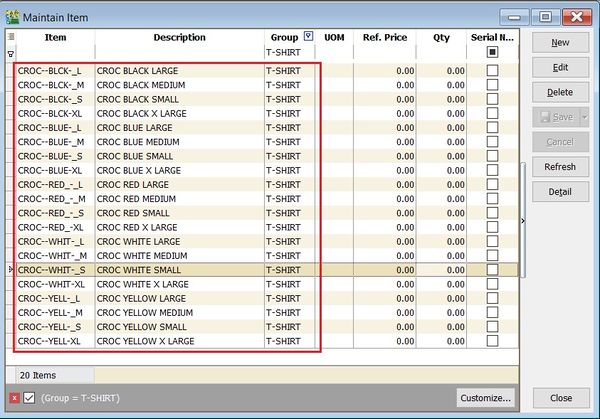Image resolution: width=600 pixels, height=419 pixels.
Task: Click the Group cell of CROC WHITE SMALL
Action: 289,270
